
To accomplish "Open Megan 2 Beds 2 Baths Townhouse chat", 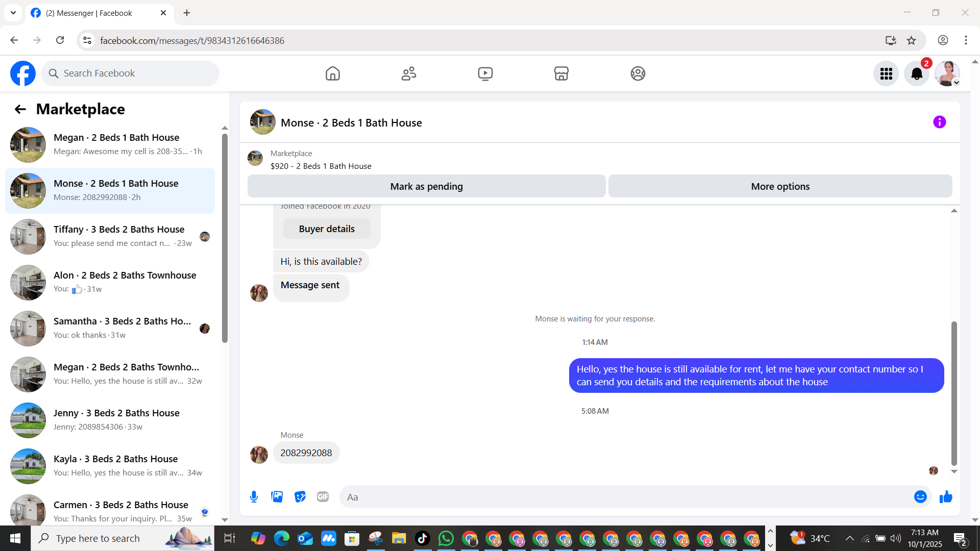I will (x=110, y=374).
